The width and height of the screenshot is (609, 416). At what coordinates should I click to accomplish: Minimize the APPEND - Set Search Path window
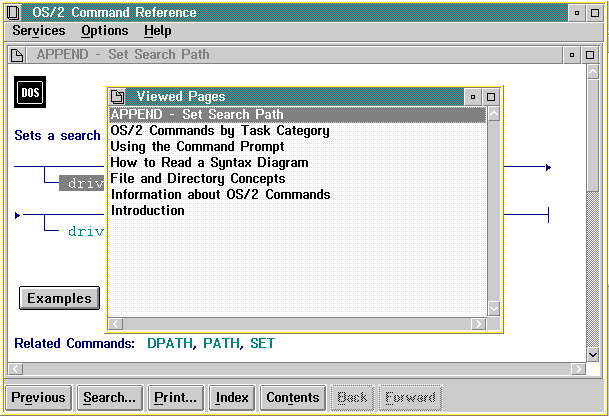pos(572,55)
